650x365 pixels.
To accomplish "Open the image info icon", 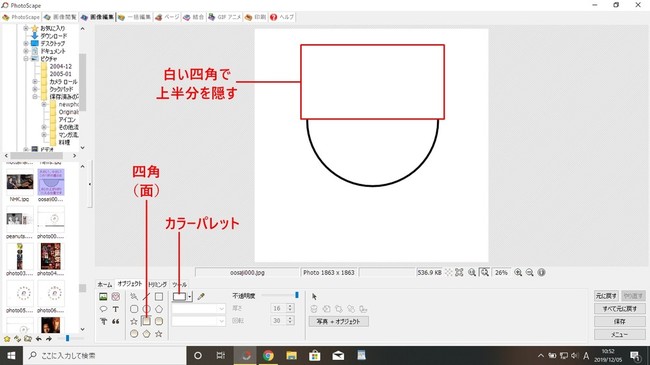I will (541, 273).
